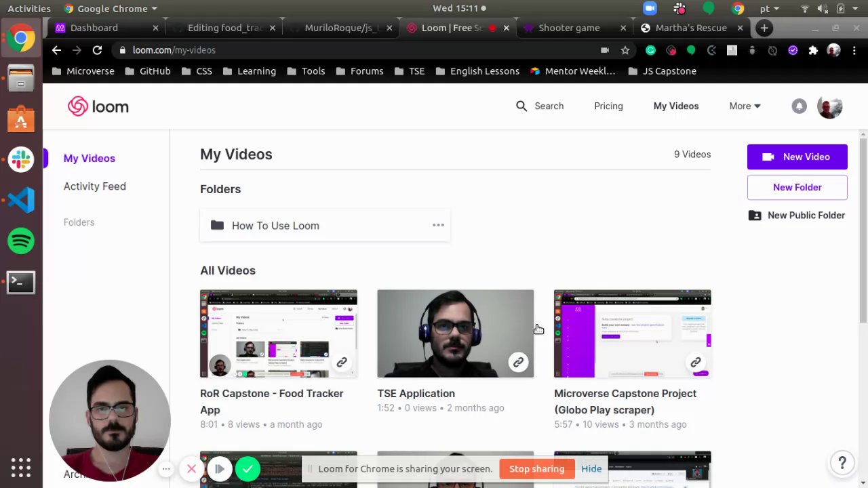Click the Search magnifier in Loom header

521,106
